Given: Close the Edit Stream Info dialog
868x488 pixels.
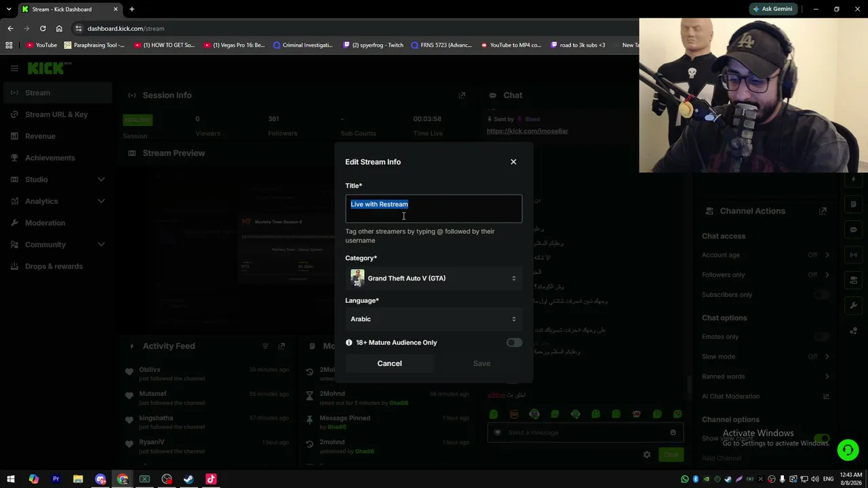Looking at the screenshot, I should point(513,162).
